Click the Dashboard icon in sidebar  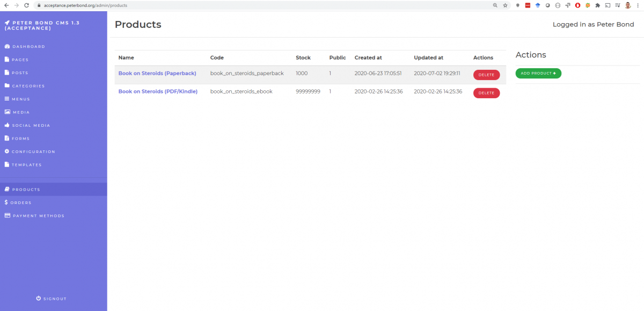[7, 47]
